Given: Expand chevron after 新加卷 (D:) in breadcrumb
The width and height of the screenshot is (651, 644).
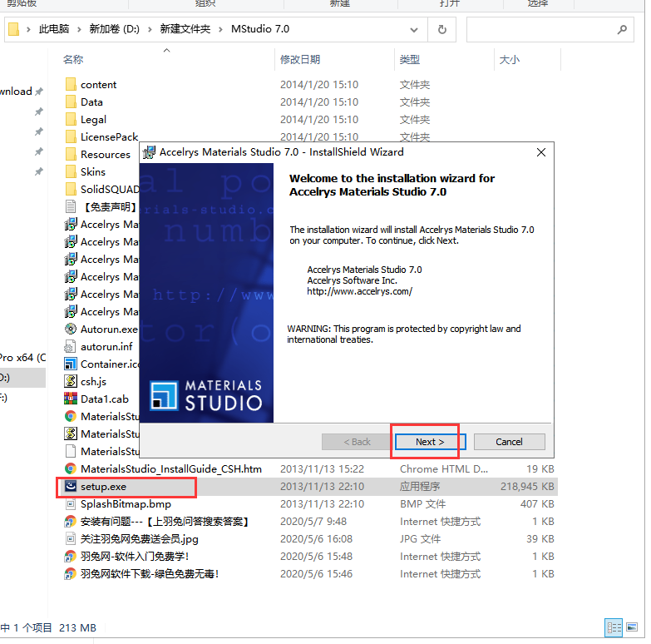Looking at the screenshot, I should click(150, 29).
